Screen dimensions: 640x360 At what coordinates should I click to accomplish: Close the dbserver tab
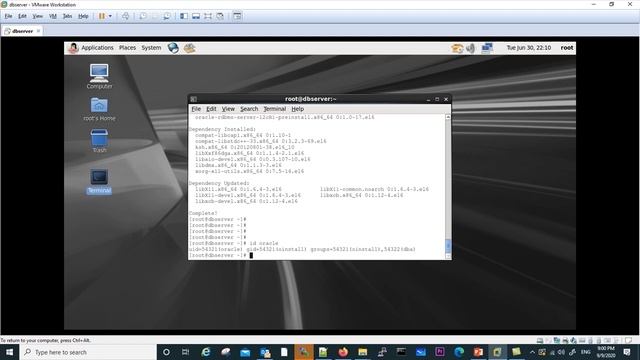pos(38,31)
